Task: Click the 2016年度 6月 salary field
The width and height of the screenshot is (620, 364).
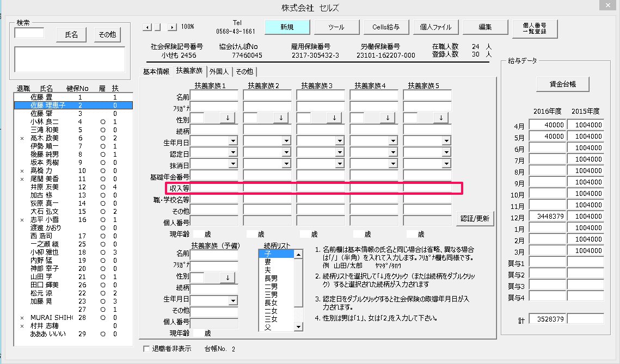Action: (x=548, y=148)
